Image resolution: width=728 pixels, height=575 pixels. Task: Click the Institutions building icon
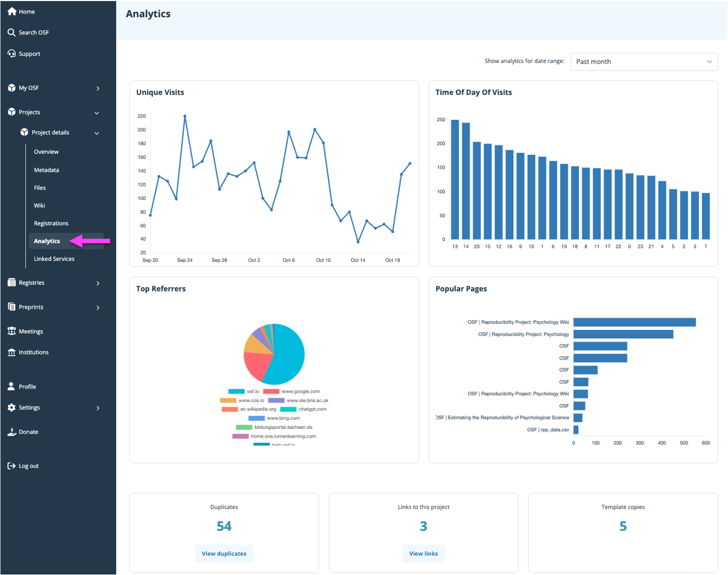tap(11, 352)
